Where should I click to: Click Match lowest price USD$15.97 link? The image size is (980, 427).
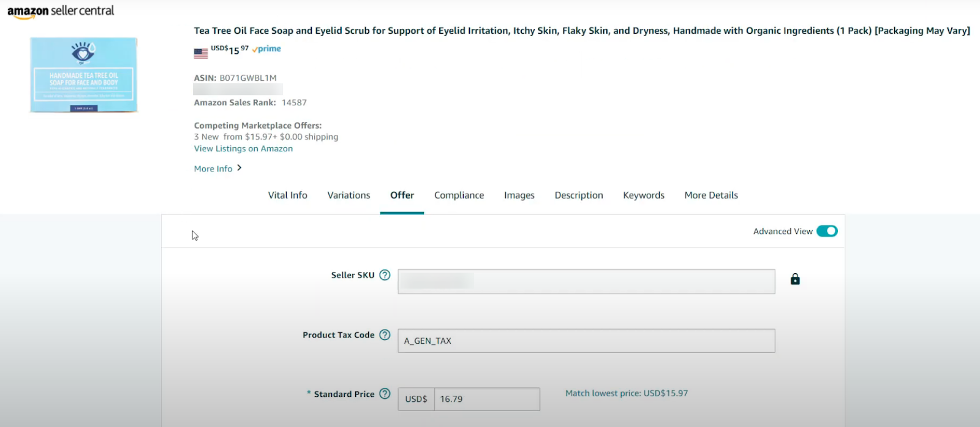tap(627, 393)
